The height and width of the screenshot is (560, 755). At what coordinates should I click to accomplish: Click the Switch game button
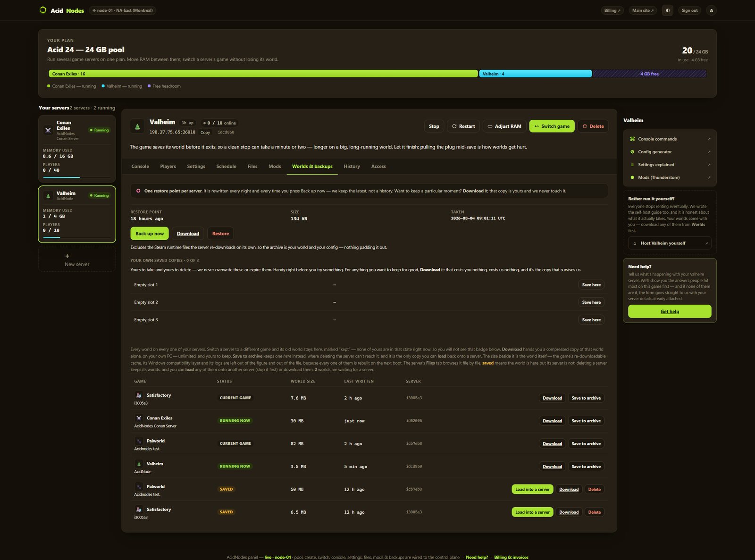pyautogui.click(x=552, y=126)
